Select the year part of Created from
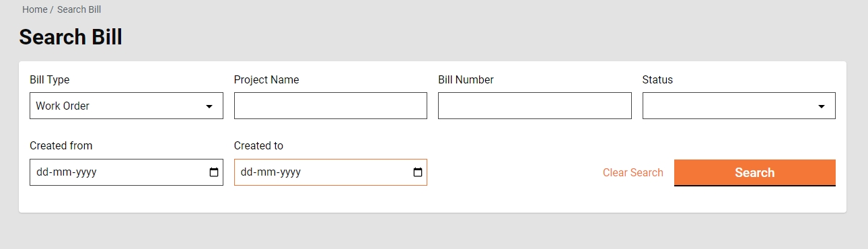Screen dimensions: 868x249 click(86, 172)
